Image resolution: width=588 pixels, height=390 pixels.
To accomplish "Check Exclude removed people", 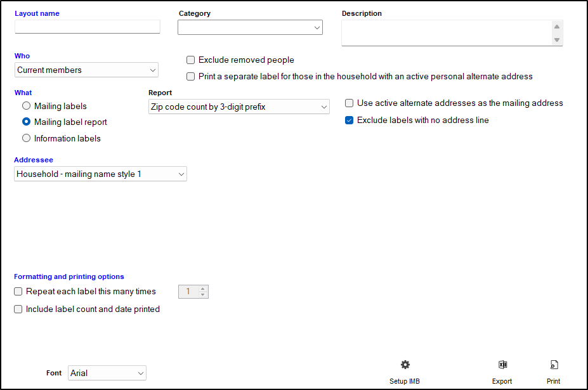I will [190, 60].
